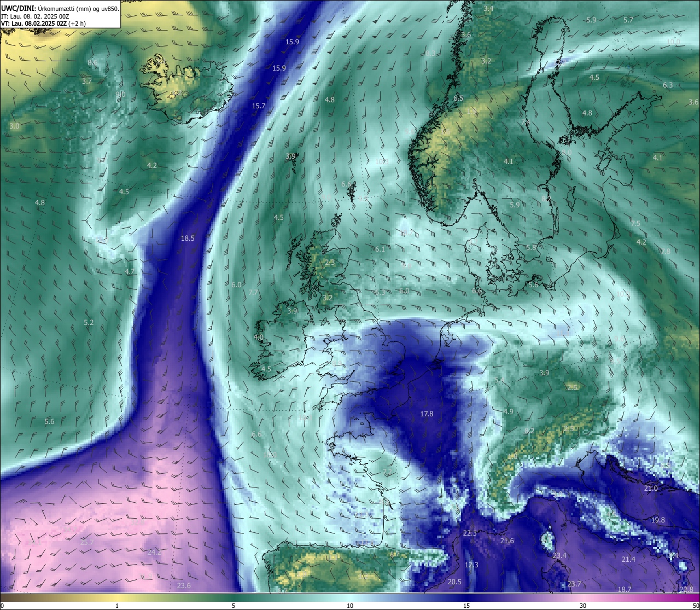Click the 17.8 value over the Low Countries
700x610 pixels.
point(427,414)
